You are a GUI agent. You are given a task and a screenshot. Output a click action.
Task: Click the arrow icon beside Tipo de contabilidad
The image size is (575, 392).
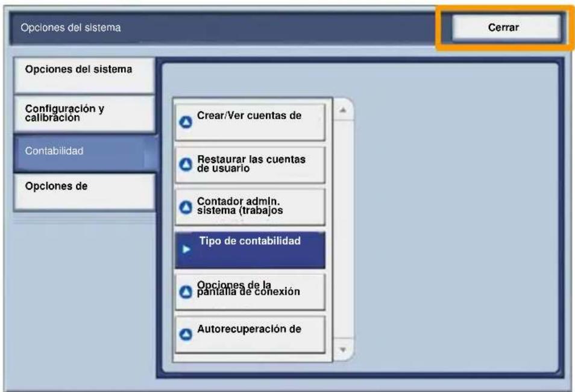pyautogui.click(x=186, y=249)
